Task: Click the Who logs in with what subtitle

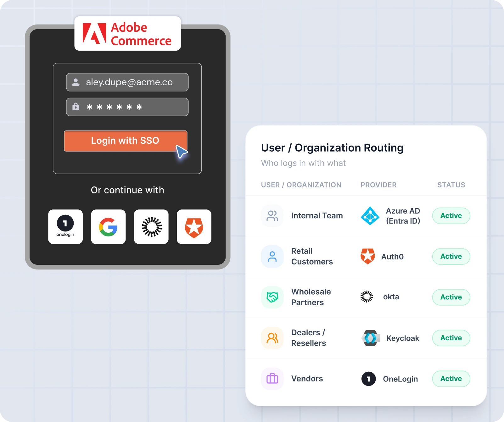Action: point(303,163)
